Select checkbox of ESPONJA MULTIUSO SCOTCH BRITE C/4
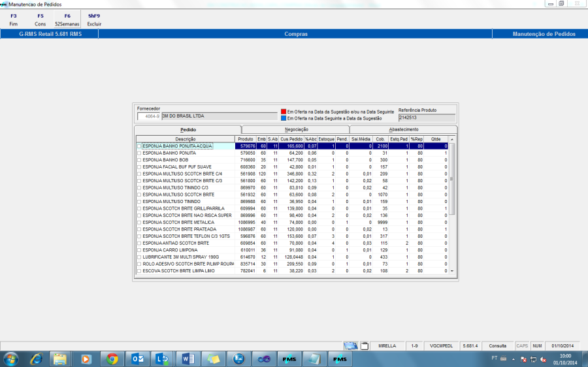Image resolution: width=588 pixels, height=367 pixels. (139, 174)
